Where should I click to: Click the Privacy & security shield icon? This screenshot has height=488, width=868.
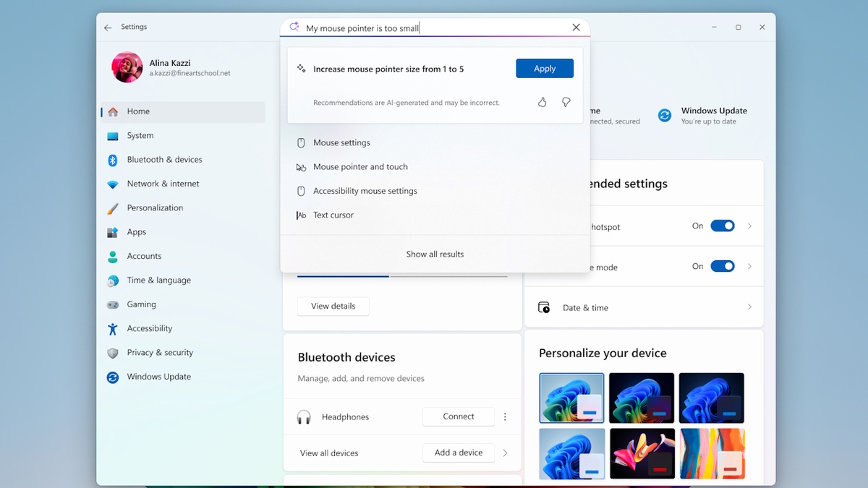[x=113, y=353]
